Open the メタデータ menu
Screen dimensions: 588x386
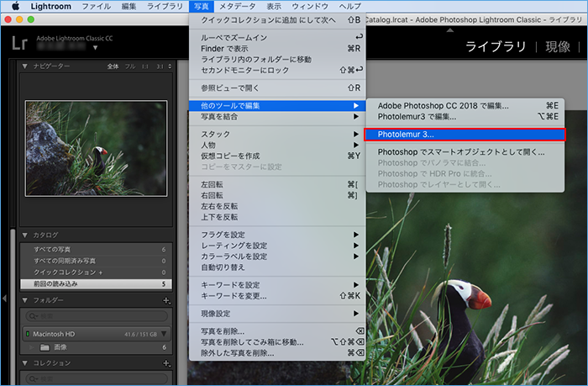[238, 6]
